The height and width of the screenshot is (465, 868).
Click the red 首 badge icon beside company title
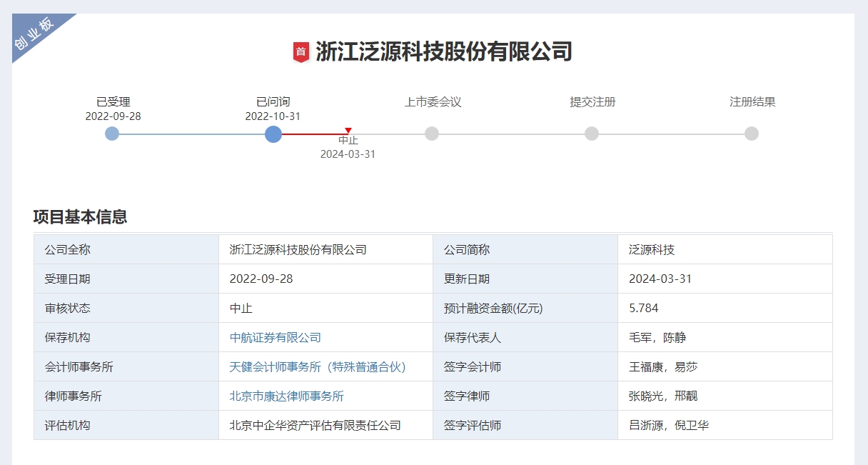[x=301, y=52]
